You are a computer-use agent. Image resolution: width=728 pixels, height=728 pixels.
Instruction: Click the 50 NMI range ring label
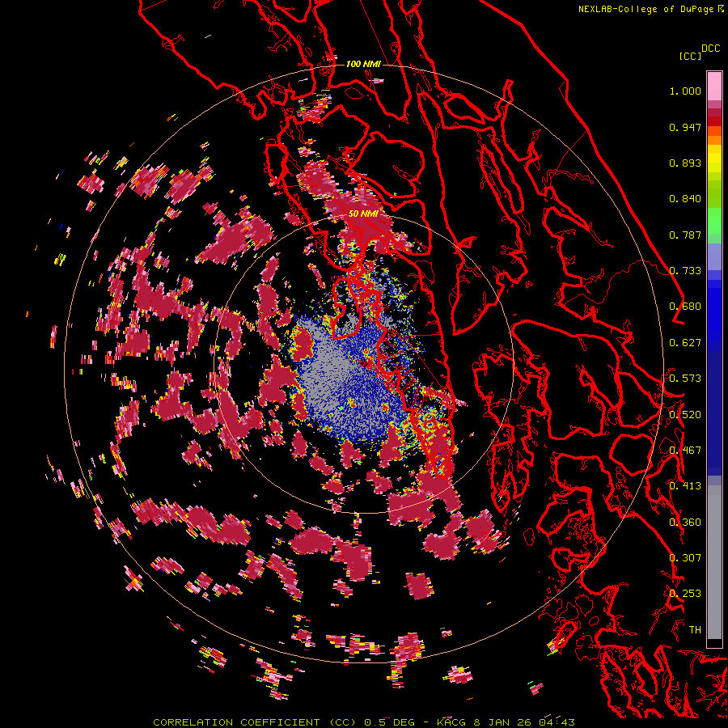pos(363,214)
